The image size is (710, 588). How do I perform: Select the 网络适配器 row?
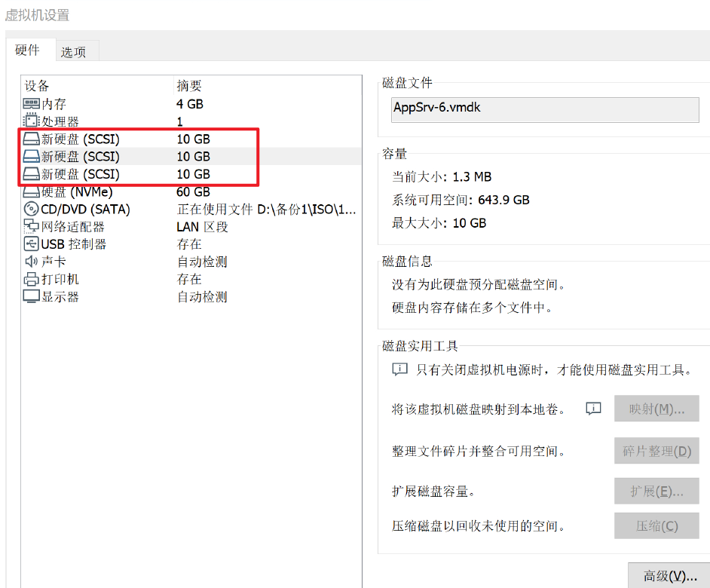click(191, 226)
